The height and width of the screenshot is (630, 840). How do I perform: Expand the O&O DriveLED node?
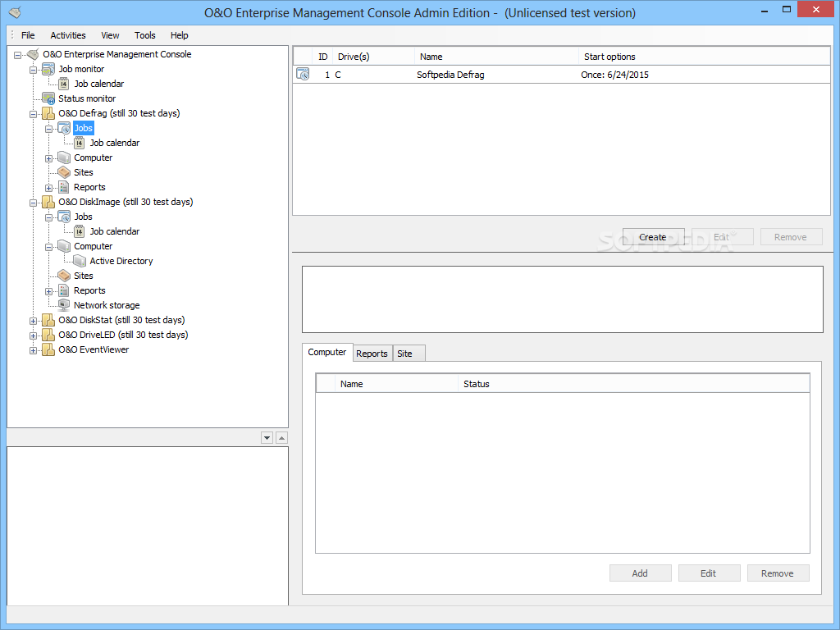pyautogui.click(x=33, y=336)
